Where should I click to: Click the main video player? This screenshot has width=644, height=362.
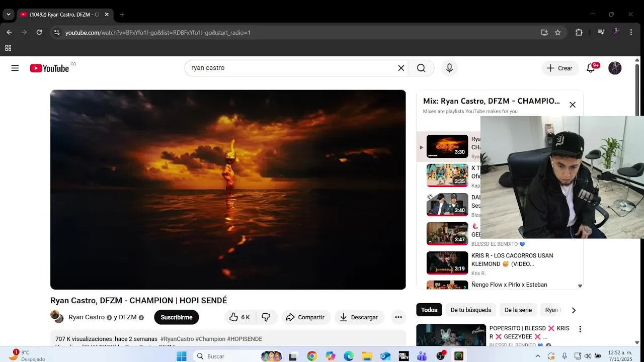tap(228, 190)
